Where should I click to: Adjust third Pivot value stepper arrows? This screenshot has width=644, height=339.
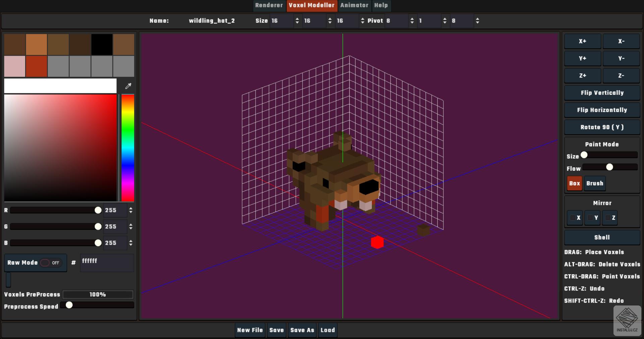pos(477,21)
